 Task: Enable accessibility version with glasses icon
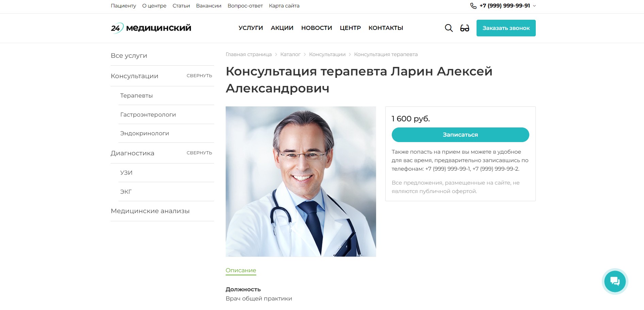465,28
